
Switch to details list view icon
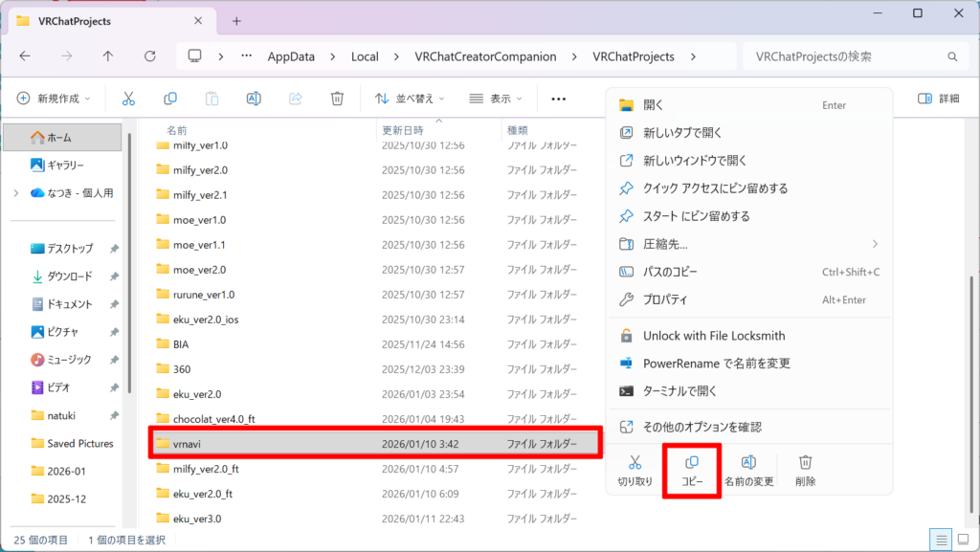coord(942,540)
